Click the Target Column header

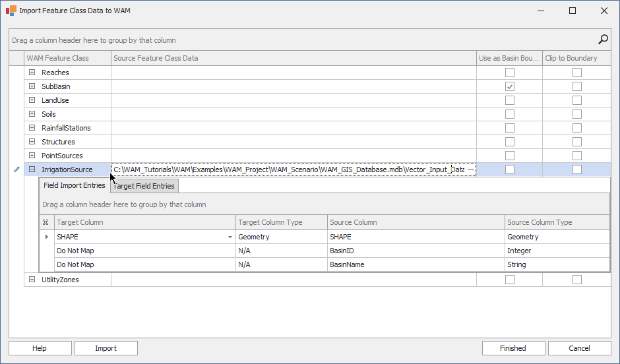tap(144, 222)
